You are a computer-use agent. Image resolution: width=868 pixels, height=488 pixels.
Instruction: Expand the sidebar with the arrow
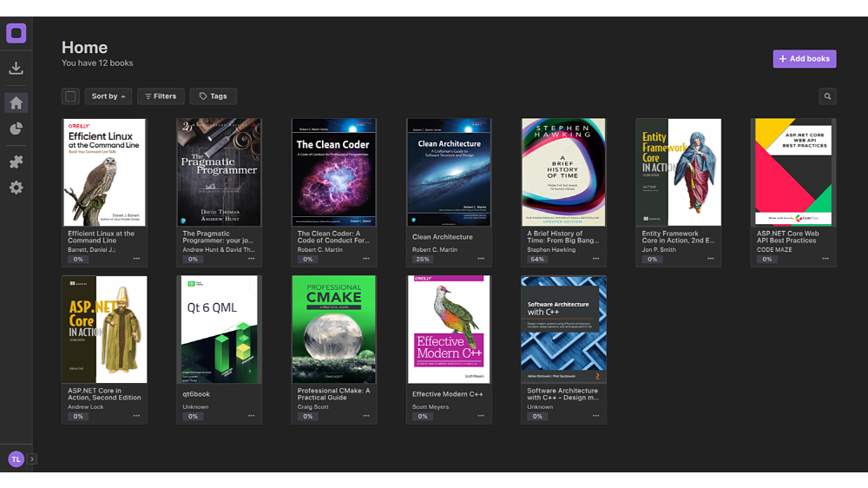click(32, 458)
